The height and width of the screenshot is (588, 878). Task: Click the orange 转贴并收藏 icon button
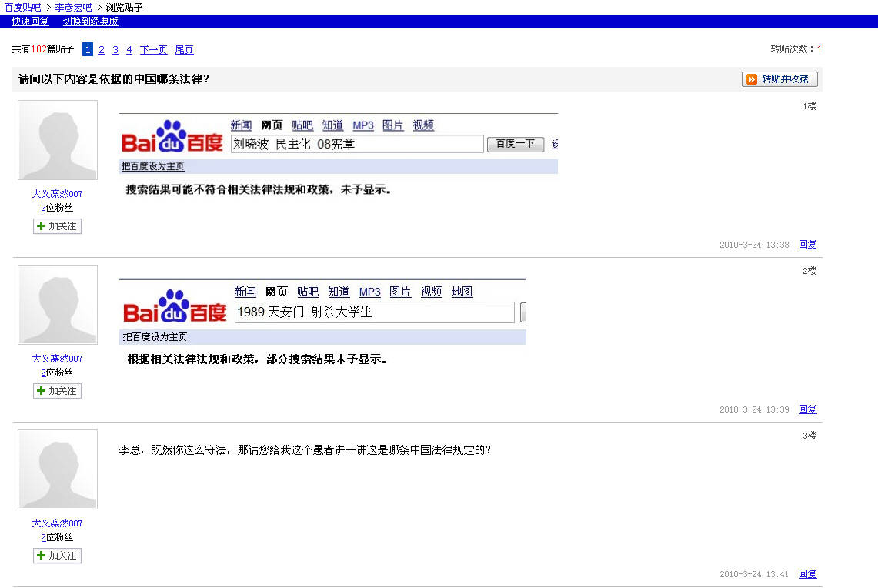(x=780, y=79)
